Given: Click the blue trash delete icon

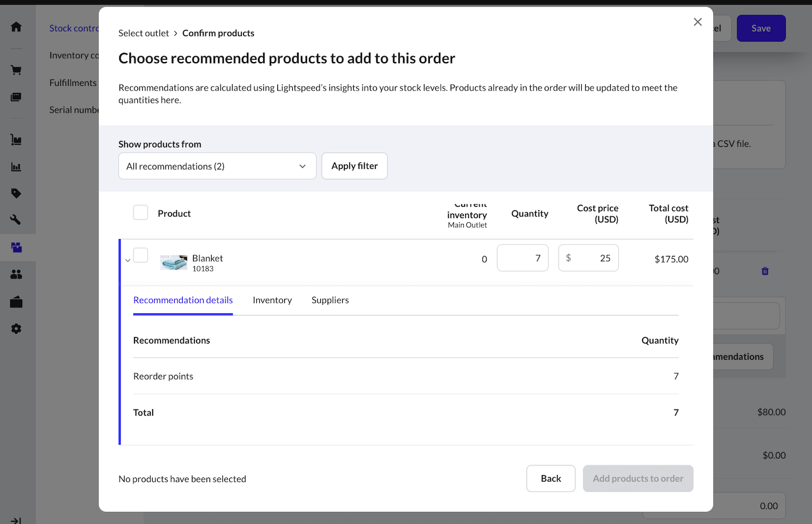Looking at the screenshot, I should point(765,271).
